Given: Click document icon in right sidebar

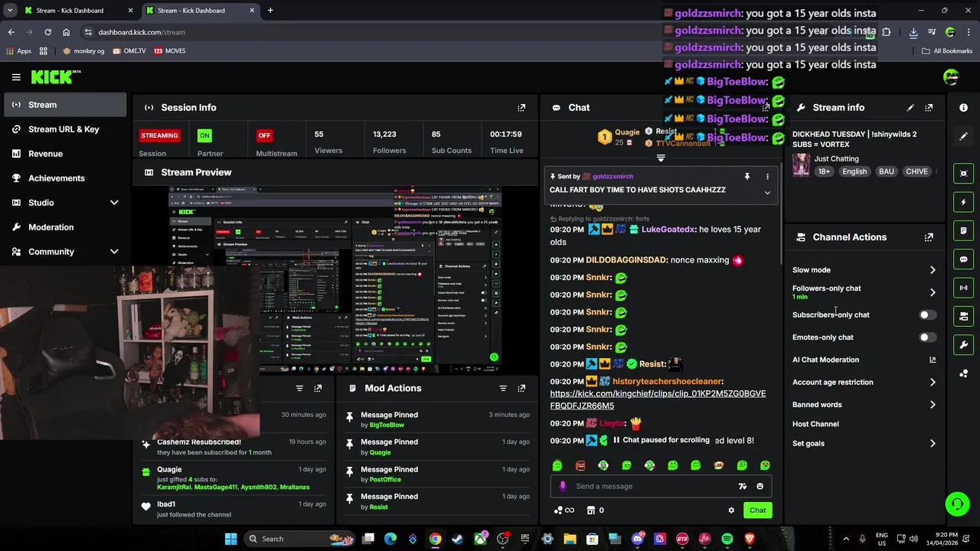Looking at the screenshot, I should click(963, 230).
